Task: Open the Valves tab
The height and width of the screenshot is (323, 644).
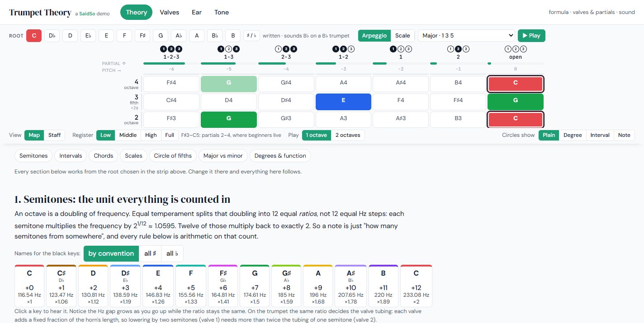Action: pos(170,12)
